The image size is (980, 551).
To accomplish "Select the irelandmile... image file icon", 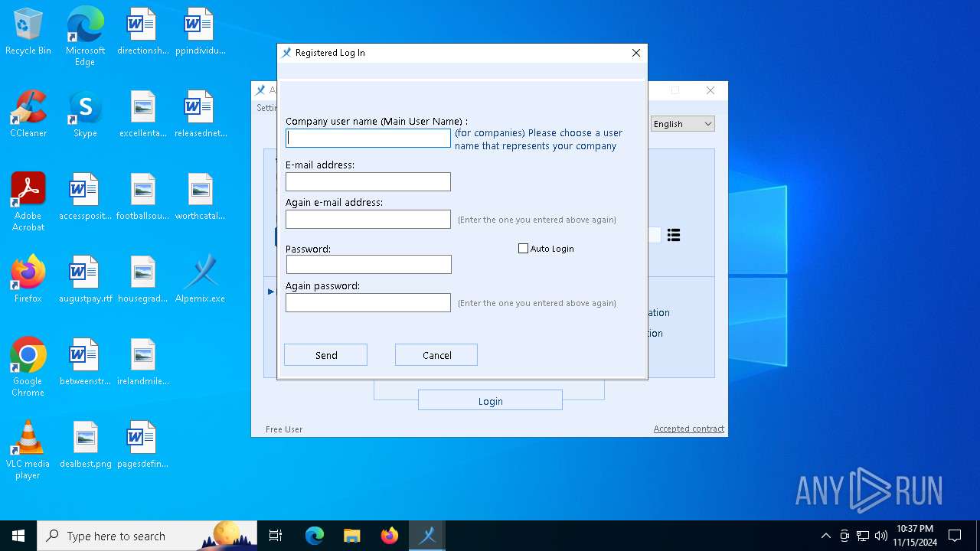I will click(x=142, y=362).
